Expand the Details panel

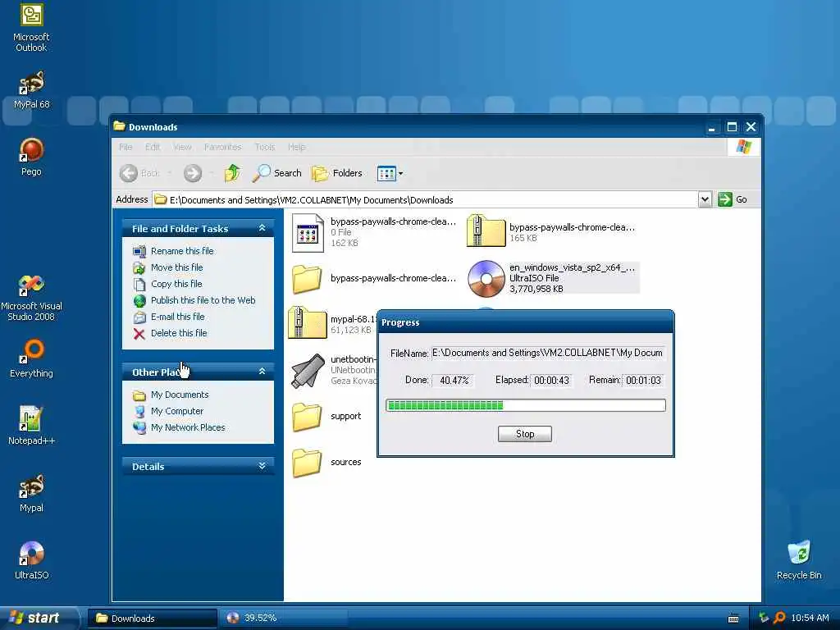coord(262,466)
